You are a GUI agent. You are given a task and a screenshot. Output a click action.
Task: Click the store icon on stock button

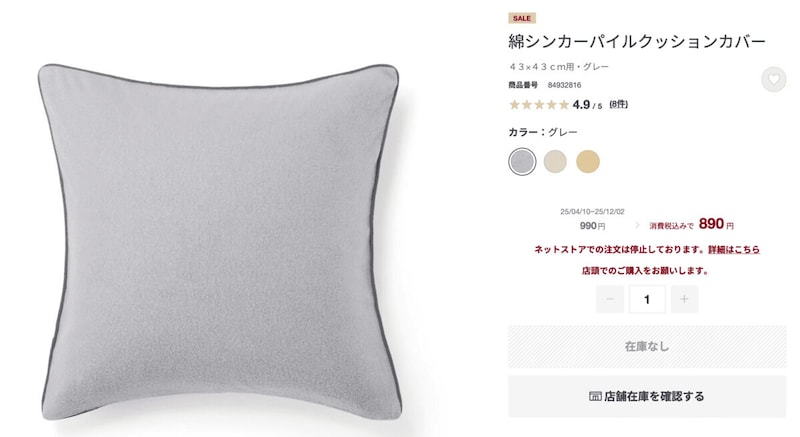point(595,396)
